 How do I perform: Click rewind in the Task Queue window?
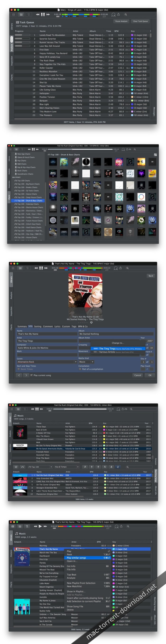[x=37, y=14]
